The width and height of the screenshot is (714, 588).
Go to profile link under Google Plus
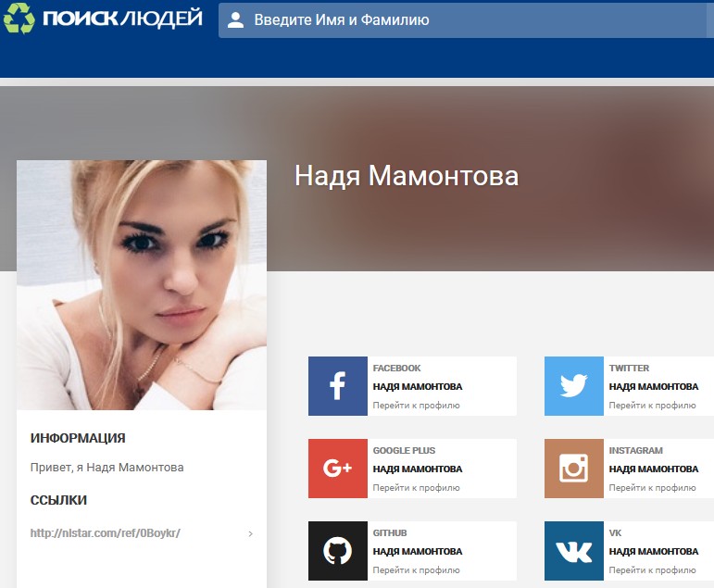pyautogui.click(x=416, y=487)
